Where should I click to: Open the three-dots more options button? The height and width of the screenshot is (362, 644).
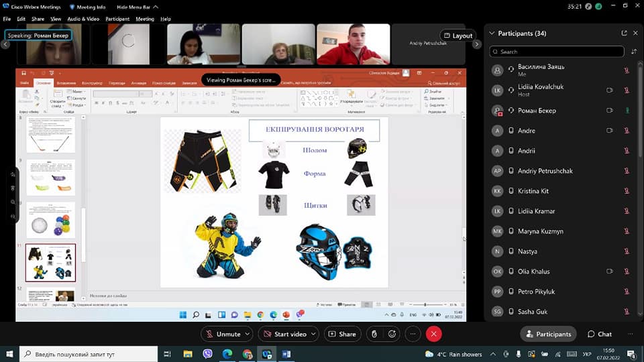click(x=413, y=334)
